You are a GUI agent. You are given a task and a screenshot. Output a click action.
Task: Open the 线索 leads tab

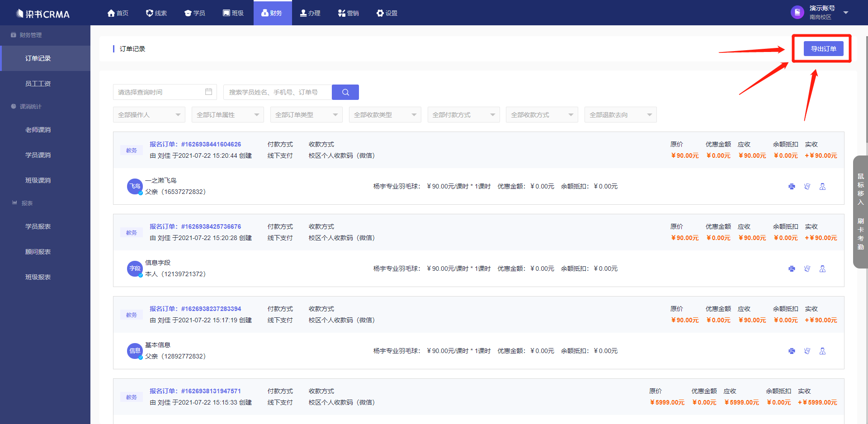[156, 13]
